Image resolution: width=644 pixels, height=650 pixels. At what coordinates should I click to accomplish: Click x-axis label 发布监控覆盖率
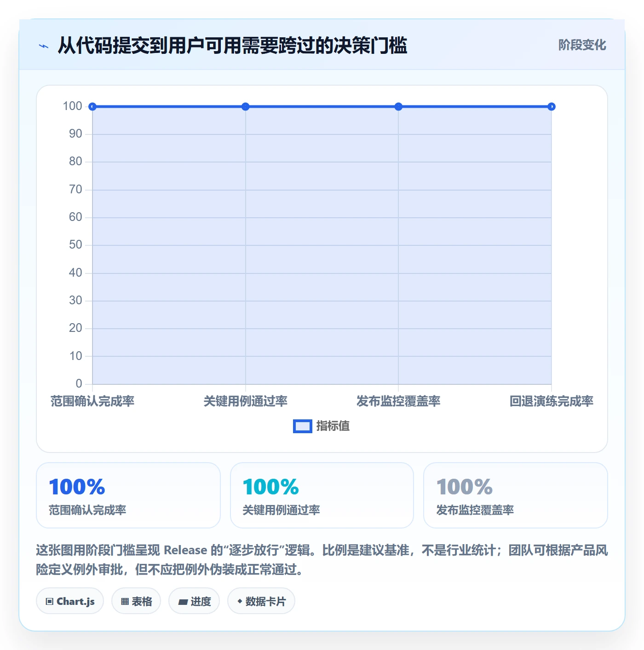[398, 401]
